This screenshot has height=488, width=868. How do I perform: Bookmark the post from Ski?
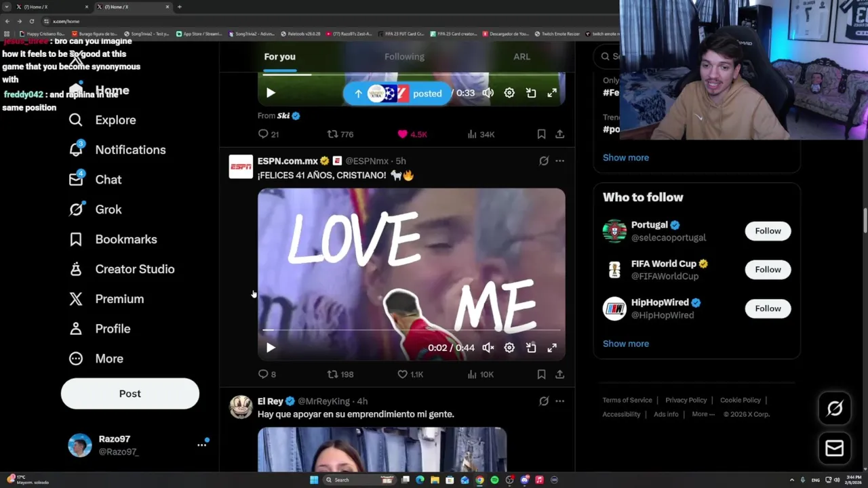point(541,134)
